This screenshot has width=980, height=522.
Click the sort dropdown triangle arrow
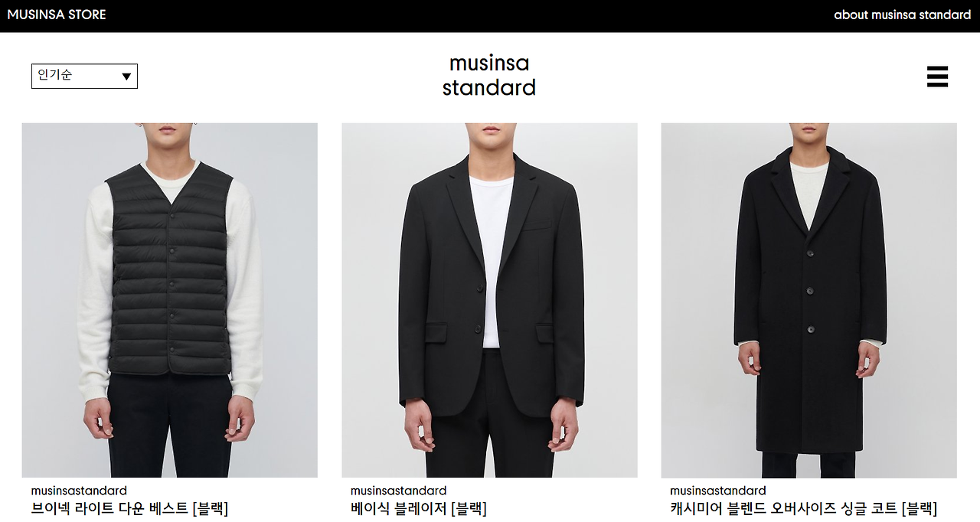pos(126,77)
